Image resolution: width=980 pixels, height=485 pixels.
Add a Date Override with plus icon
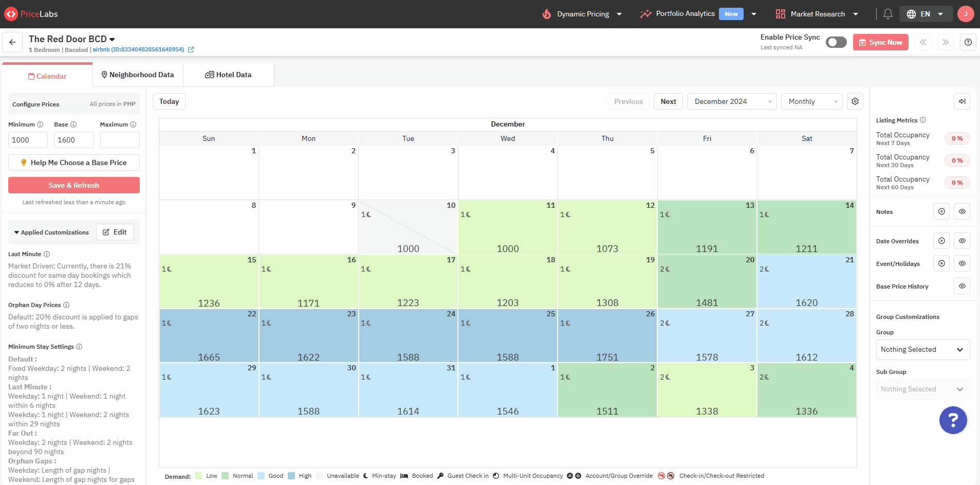coord(941,241)
